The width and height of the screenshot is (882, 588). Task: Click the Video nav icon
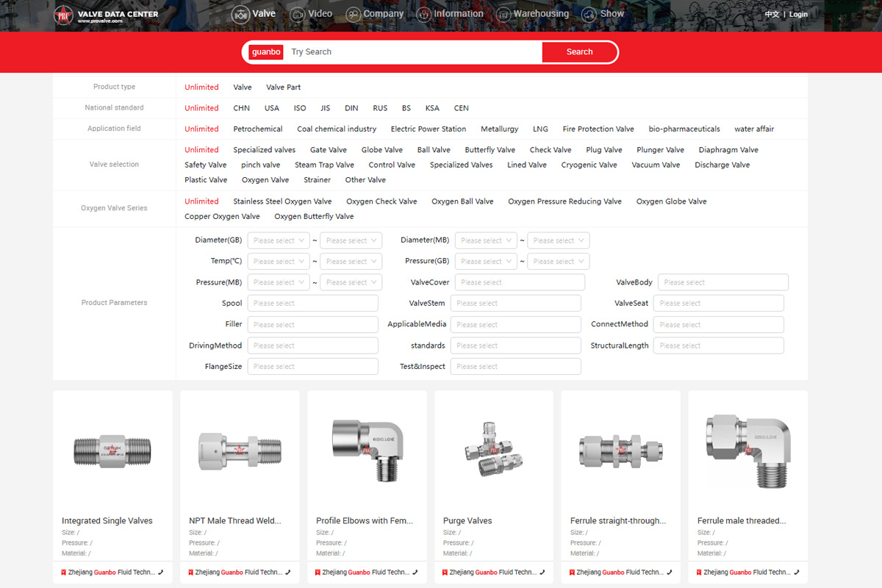(298, 14)
